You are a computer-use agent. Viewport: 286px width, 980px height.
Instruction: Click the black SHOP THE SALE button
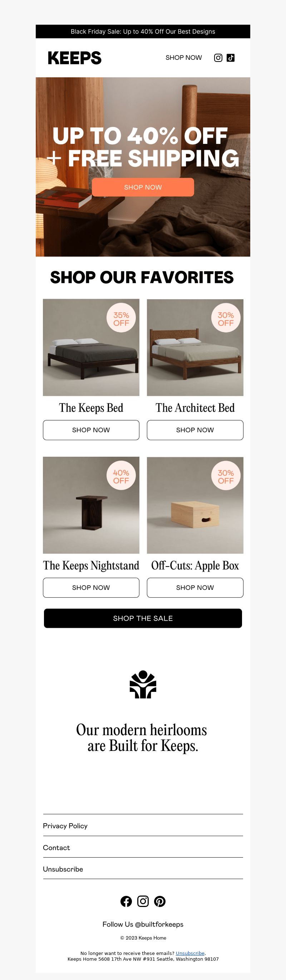[x=143, y=618]
